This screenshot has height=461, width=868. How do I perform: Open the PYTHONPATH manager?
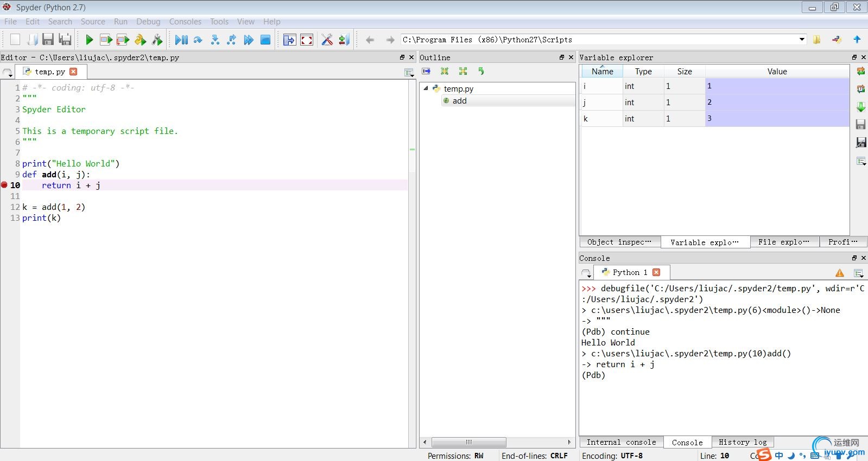344,40
